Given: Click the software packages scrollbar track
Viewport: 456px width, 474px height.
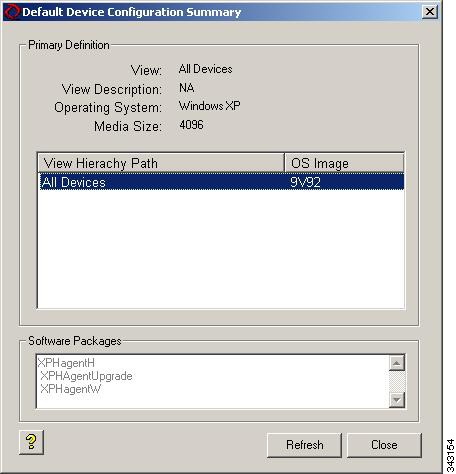Looking at the screenshot, I should (x=397, y=382).
